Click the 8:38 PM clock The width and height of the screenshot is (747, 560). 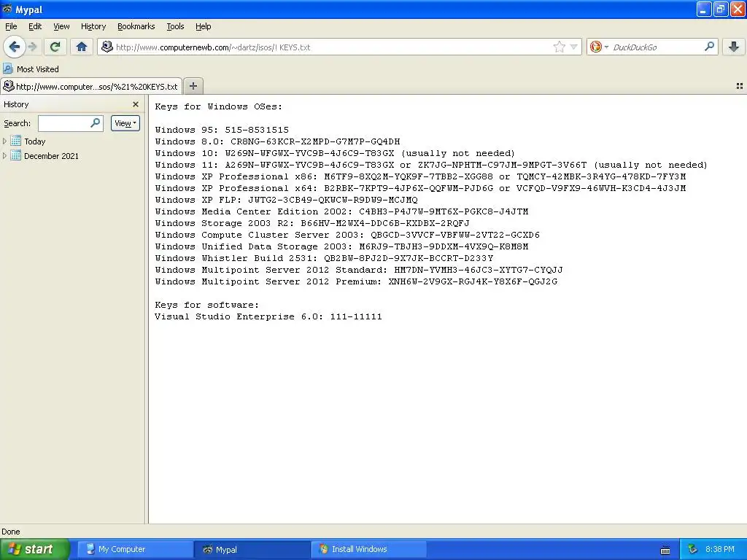tap(720, 549)
